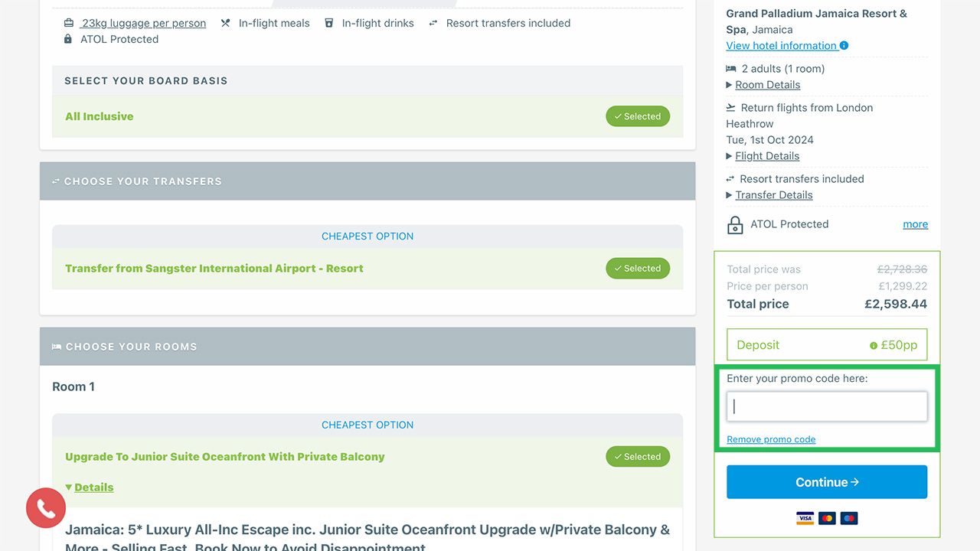Click the blue Continue button
The image size is (980, 551).
coord(827,482)
